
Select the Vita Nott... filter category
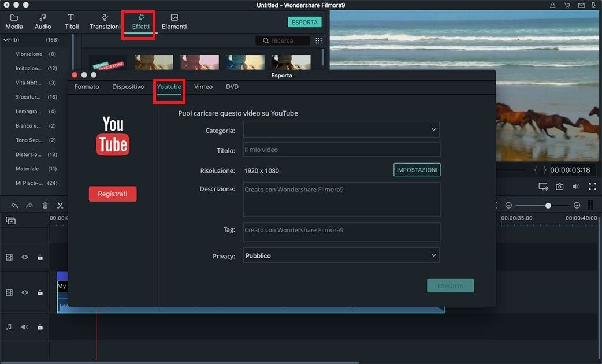click(x=36, y=83)
